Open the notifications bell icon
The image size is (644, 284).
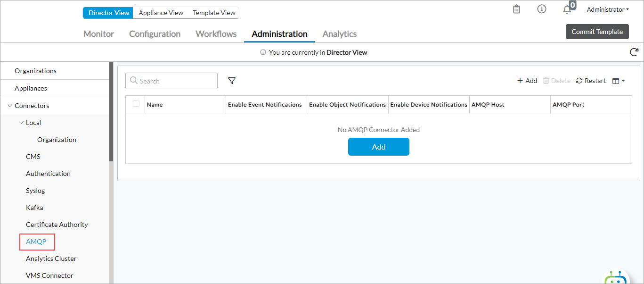click(x=567, y=10)
